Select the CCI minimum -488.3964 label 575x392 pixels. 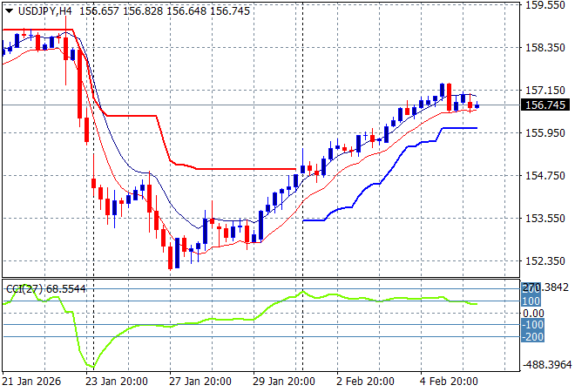click(547, 364)
